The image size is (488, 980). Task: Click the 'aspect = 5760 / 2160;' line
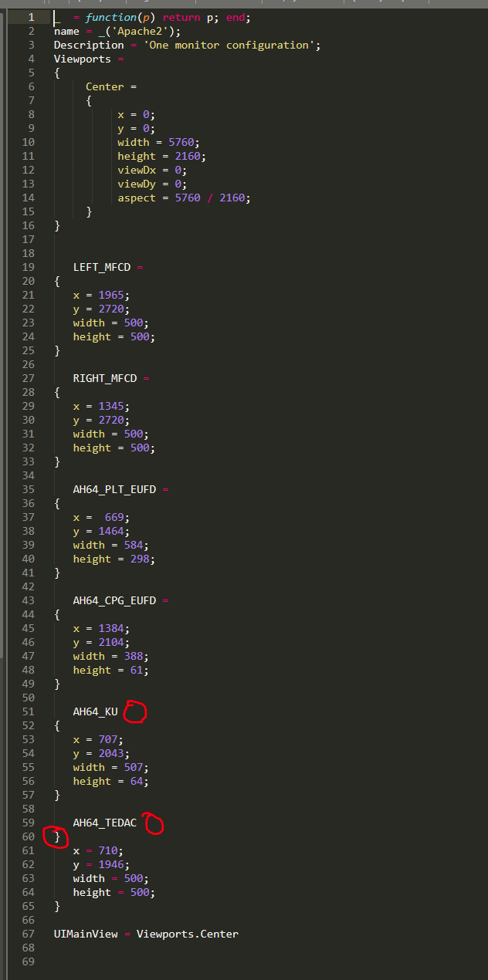tap(185, 198)
